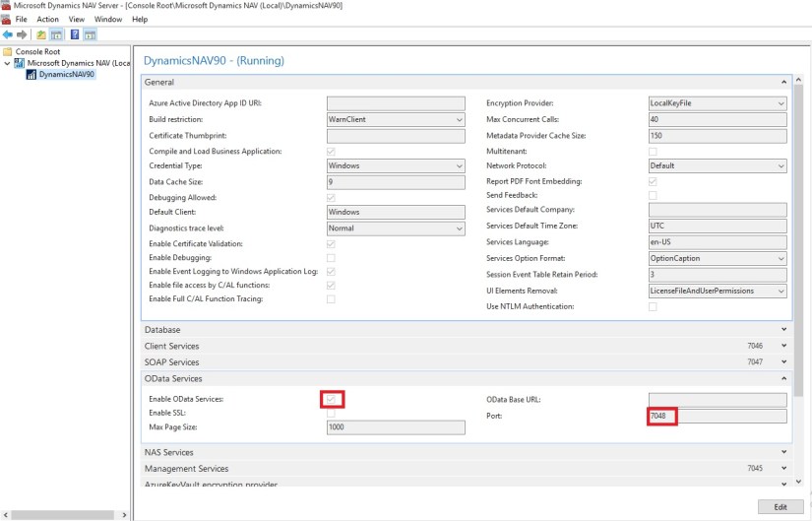Open the Help menu
The image size is (812, 521).
tap(140, 19)
